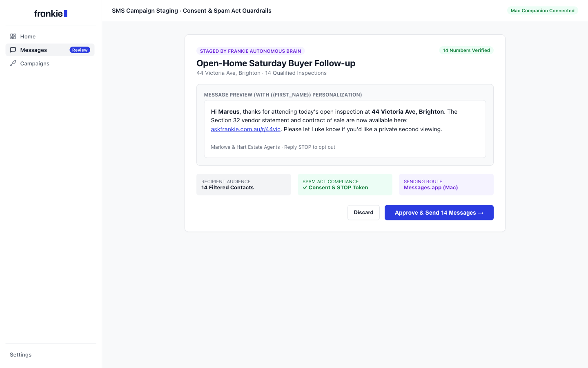This screenshot has width=588, height=368.
Task: Click the Consent & STOP Token checkmark
Action: coord(305,188)
